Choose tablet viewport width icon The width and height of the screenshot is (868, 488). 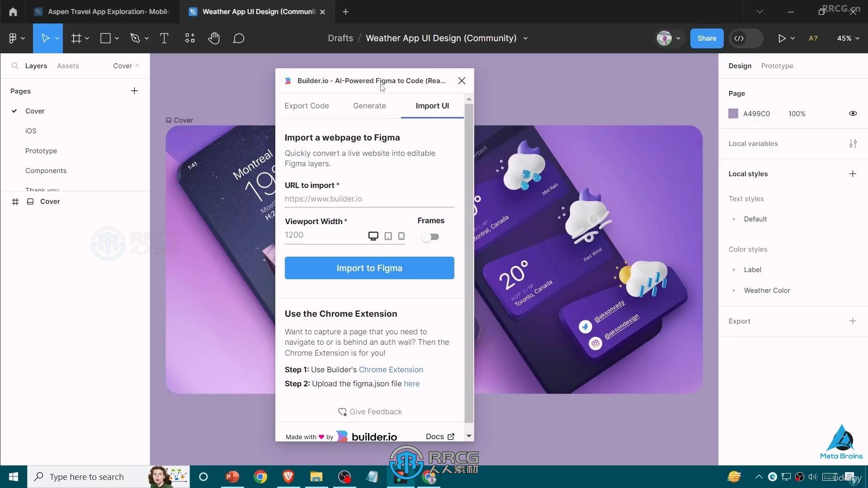coord(388,236)
